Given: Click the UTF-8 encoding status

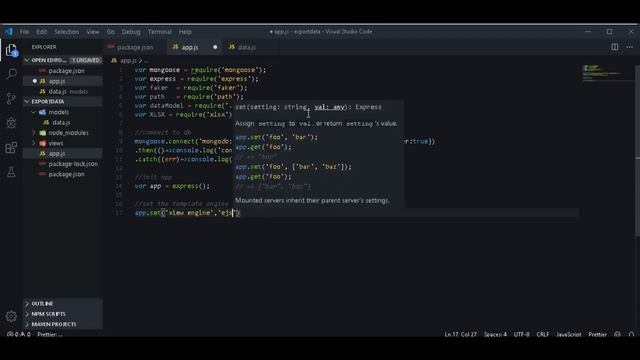Looking at the screenshot, I should pyautogui.click(x=522, y=334).
